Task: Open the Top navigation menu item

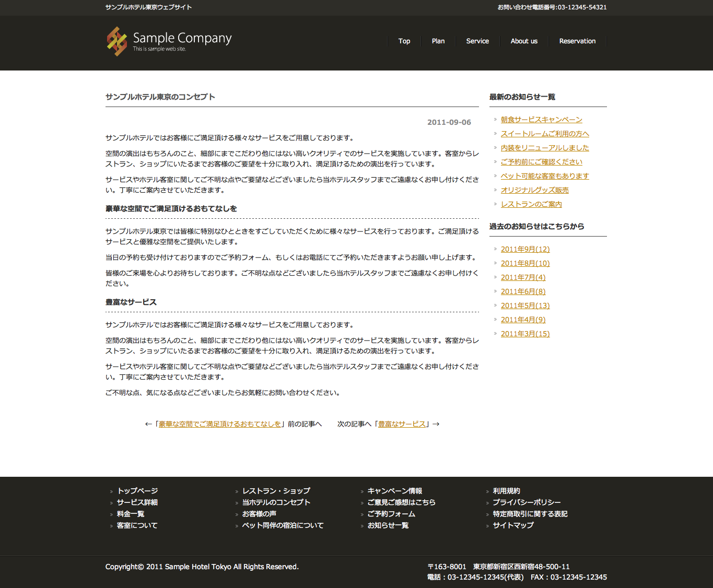Action: 404,41
